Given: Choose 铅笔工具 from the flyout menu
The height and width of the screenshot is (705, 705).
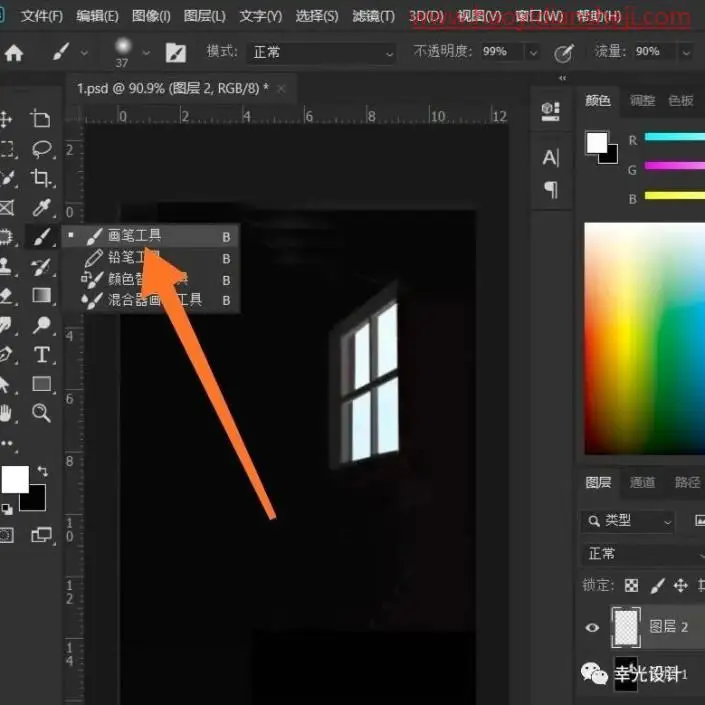Looking at the screenshot, I should coord(151,258).
